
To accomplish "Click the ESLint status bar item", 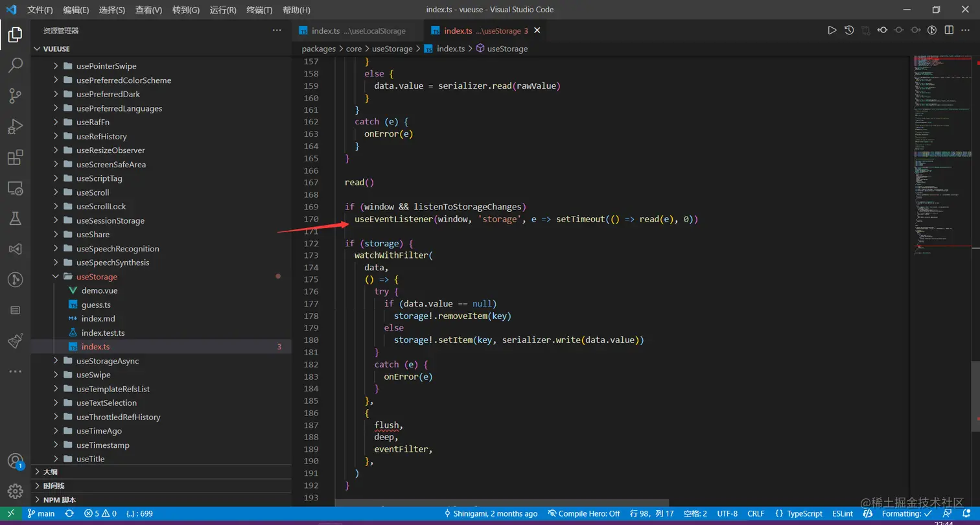I will click(844, 513).
